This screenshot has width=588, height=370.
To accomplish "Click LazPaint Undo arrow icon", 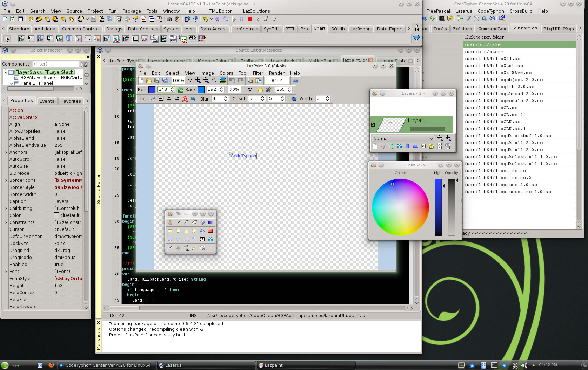I will (232, 81).
